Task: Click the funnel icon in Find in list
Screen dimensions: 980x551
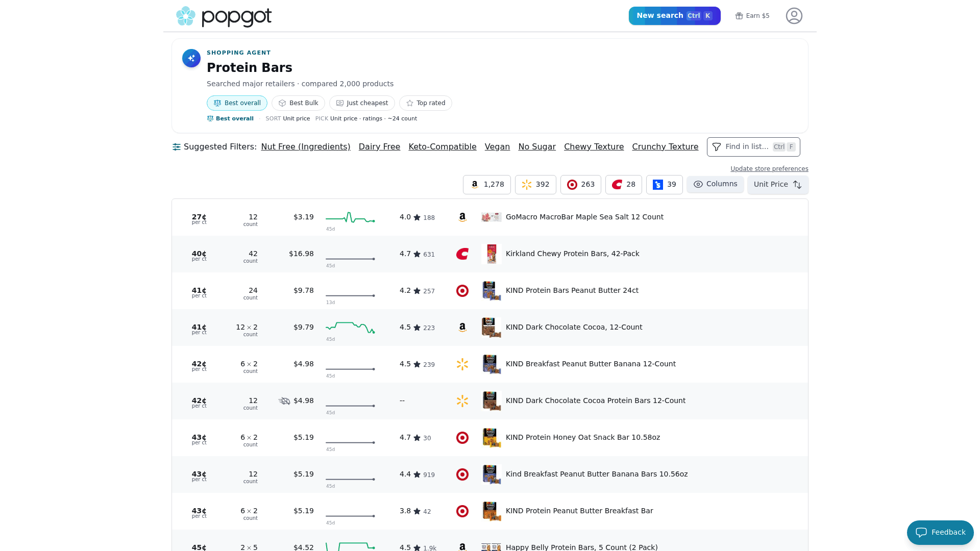Action: pos(717,147)
